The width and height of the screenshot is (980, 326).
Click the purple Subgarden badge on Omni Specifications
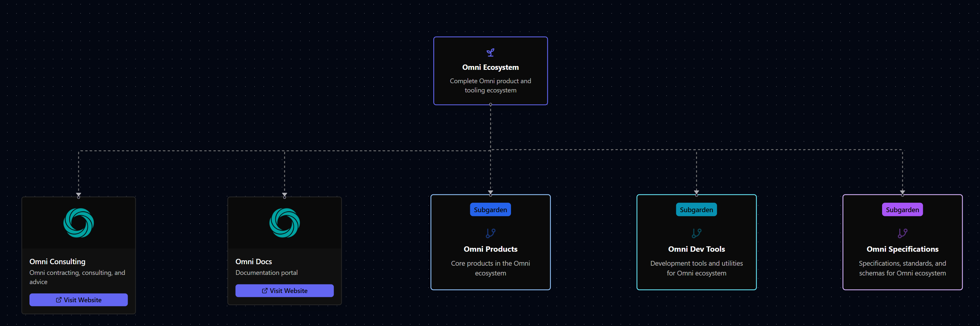(x=902, y=210)
